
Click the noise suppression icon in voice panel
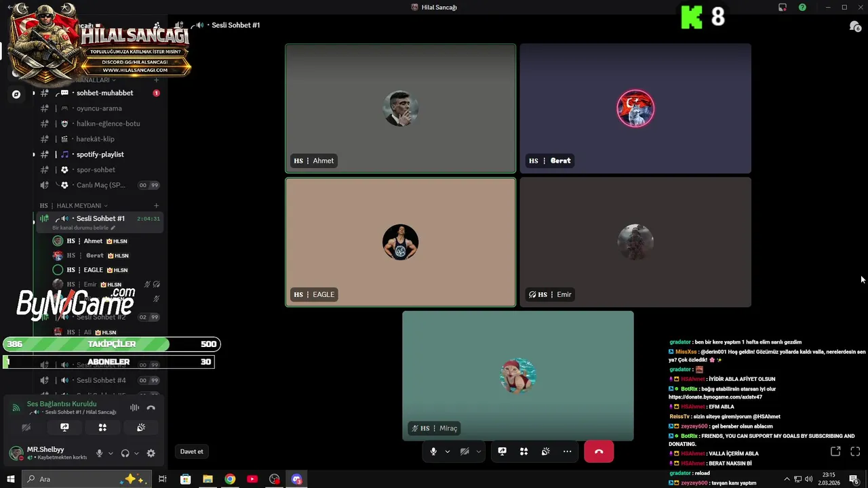click(x=134, y=407)
